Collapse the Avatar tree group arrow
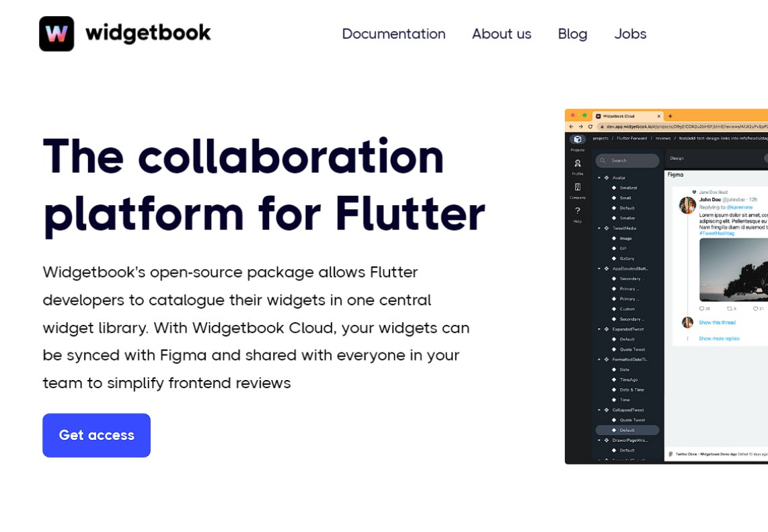Image resolution: width=768 pixels, height=532 pixels. pos(599,178)
